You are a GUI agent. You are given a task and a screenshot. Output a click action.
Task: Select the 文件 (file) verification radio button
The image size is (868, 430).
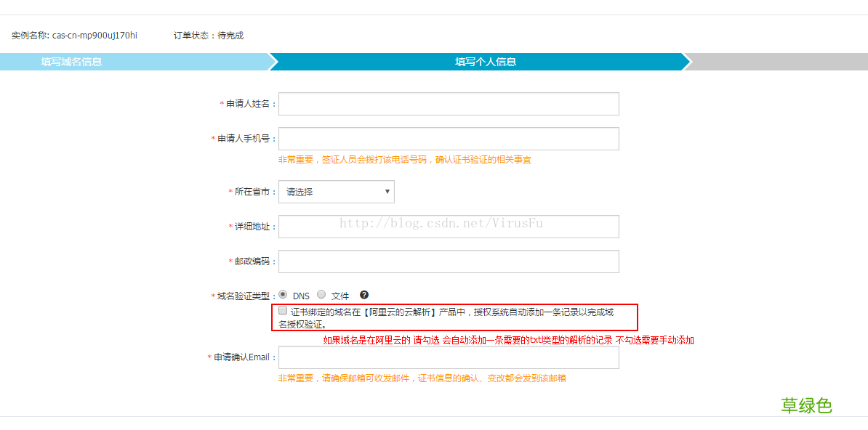click(321, 295)
